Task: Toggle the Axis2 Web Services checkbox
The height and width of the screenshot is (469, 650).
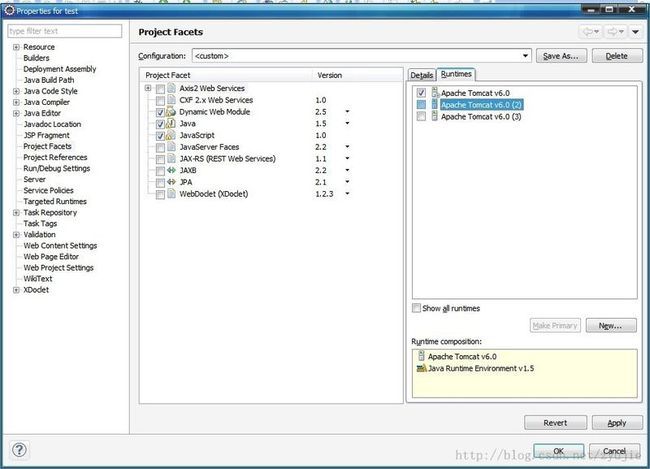Action: click(160, 89)
